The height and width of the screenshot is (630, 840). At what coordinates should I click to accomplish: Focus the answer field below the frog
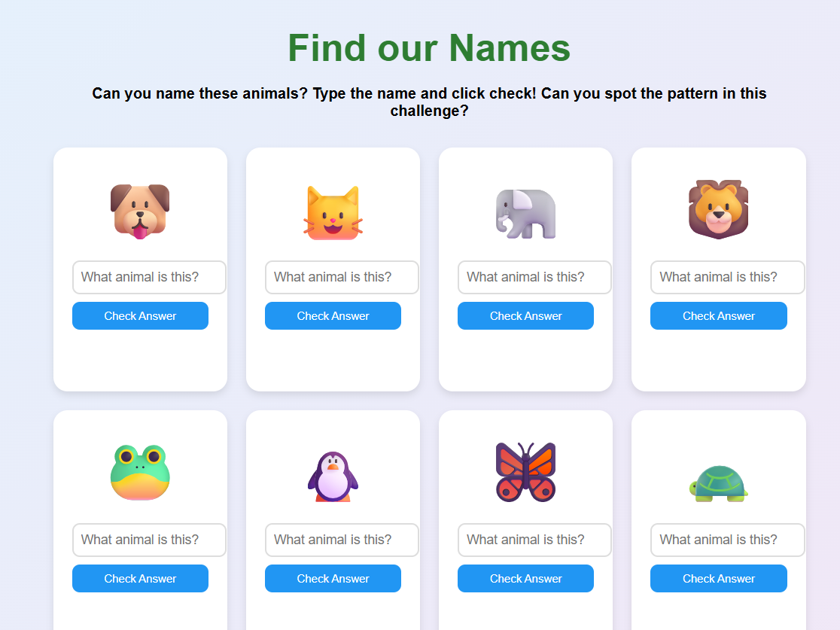149,540
